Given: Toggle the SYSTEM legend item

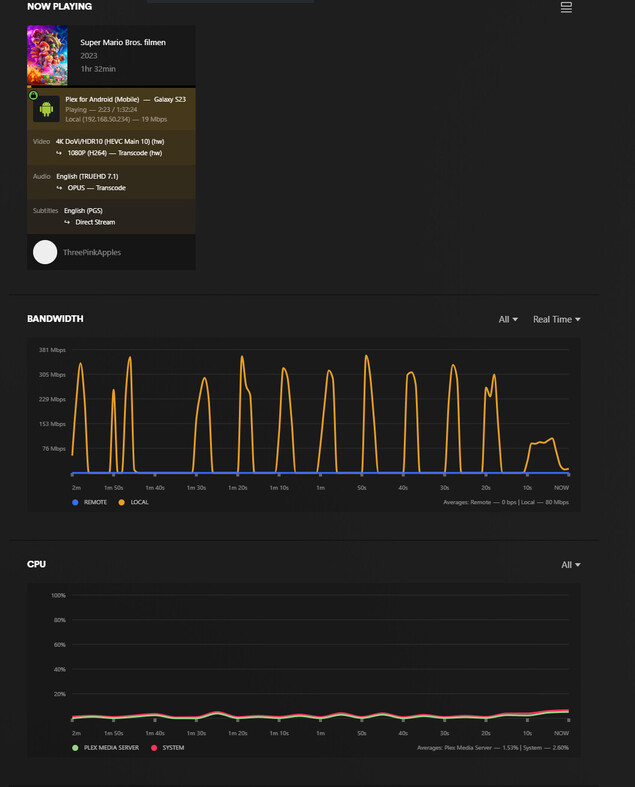Looking at the screenshot, I should click(x=168, y=747).
